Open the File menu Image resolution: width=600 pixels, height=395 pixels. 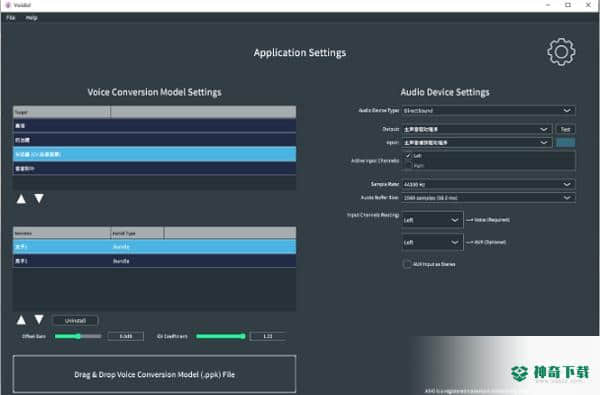pyautogui.click(x=11, y=18)
